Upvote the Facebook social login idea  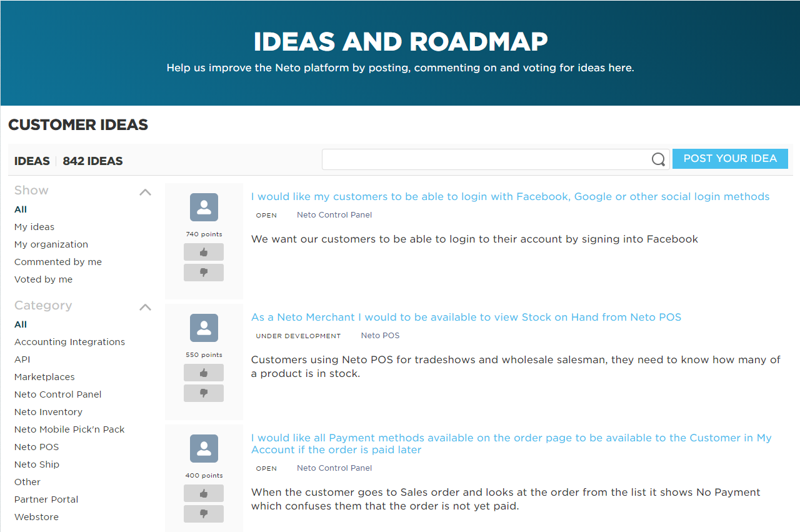tap(204, 252)
